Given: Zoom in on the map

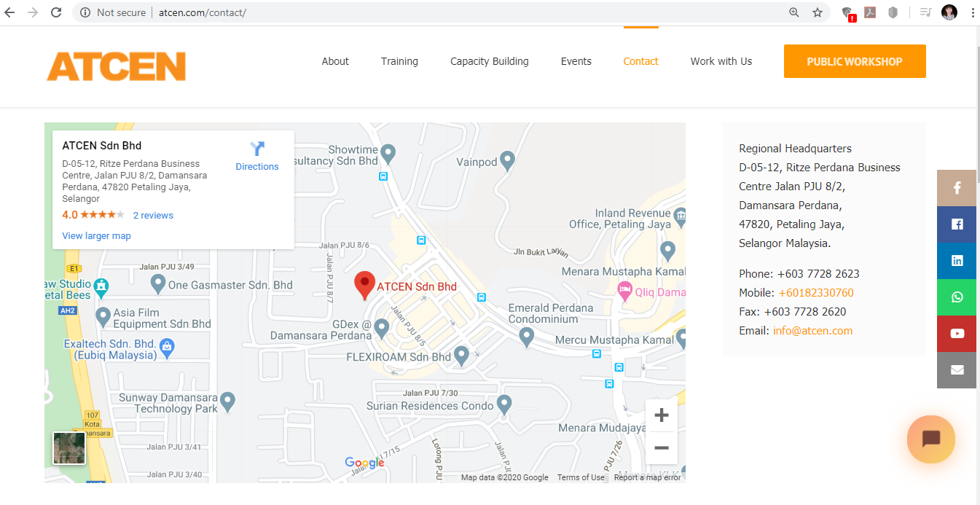Looking at the screenshot, I should [x=662, y=415].
